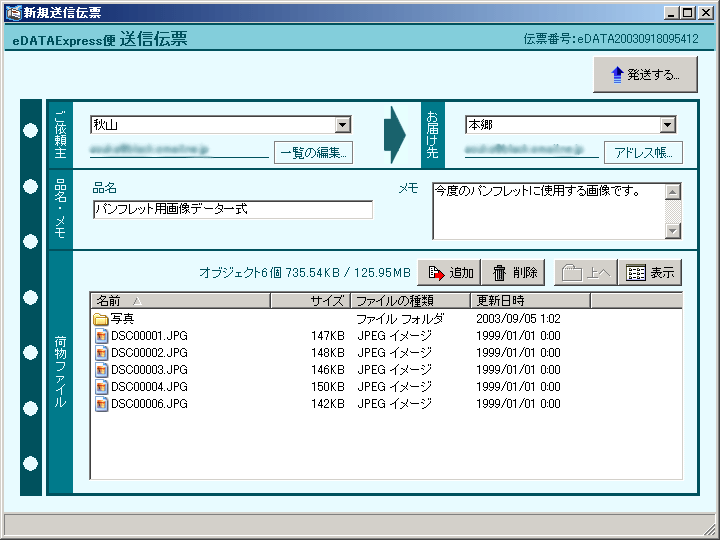Click the DSC00001.JPG file name
The height and width of the screenshot is (540, 720).
pos(149,336)
